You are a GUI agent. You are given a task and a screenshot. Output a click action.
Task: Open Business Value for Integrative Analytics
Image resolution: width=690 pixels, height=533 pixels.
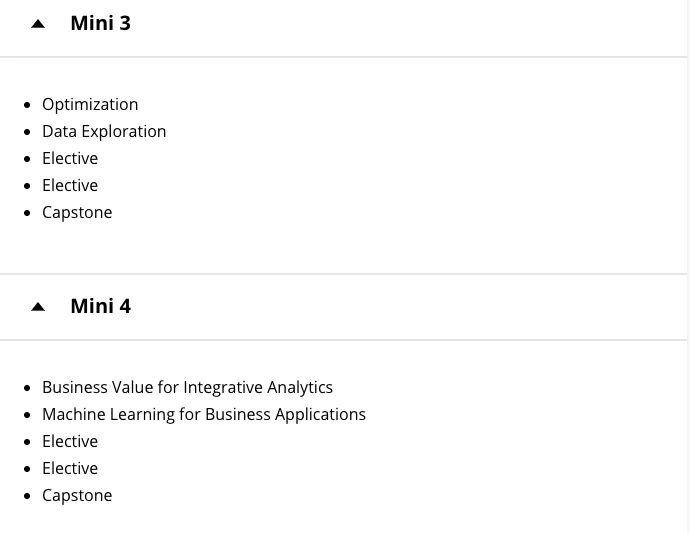(187, 388)
